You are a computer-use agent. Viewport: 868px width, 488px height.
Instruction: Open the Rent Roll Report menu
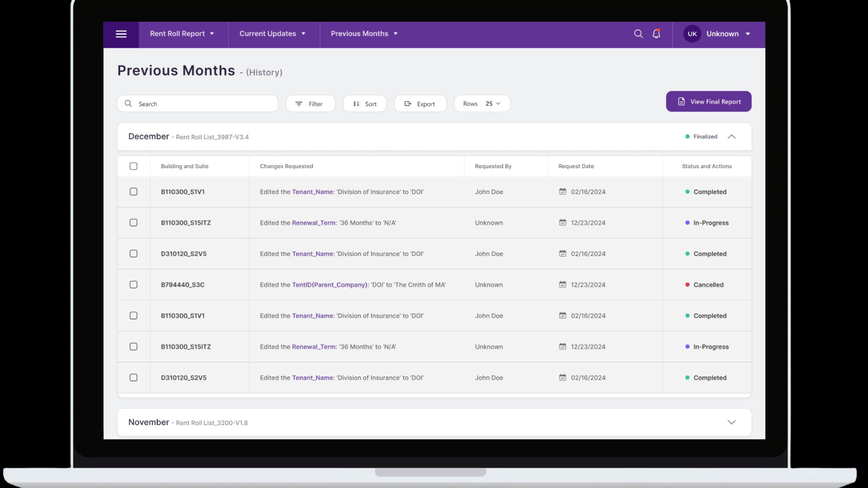coord(181,33)
